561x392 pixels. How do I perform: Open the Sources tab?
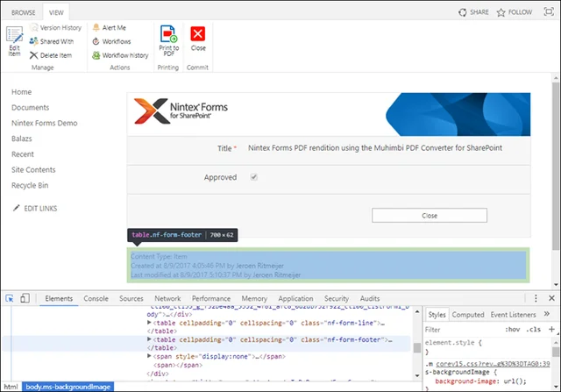[x=131, y=298]
